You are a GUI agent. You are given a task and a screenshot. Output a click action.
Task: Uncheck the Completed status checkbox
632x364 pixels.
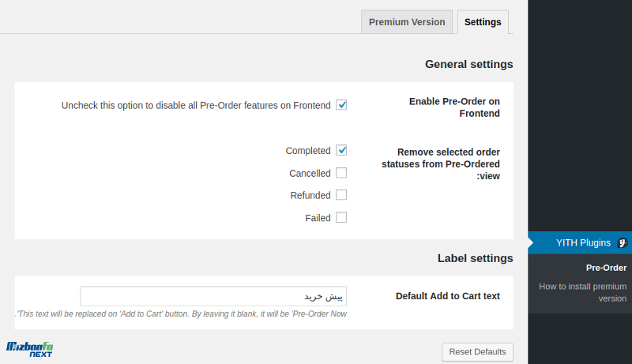pyautogui.click(x=341, y=150)
